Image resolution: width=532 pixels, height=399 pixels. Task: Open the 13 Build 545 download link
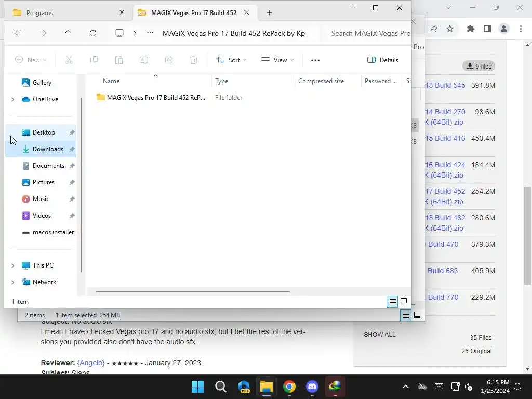coord(445,85)
